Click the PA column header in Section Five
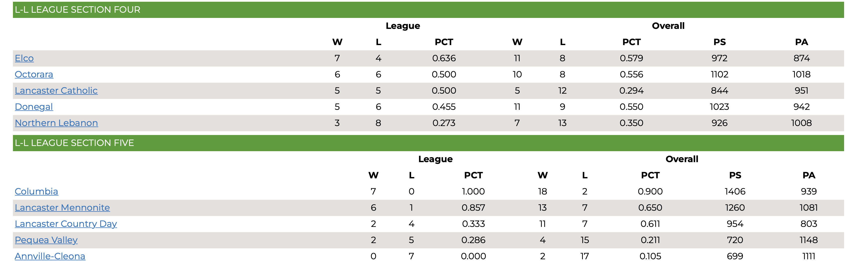Screen dimensions: 868x268 click(x=809, y=175)
